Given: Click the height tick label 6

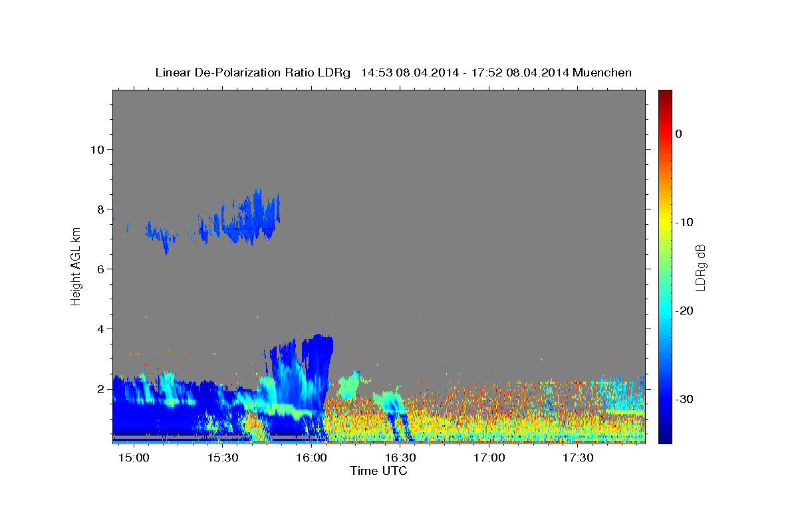Looking at the screenshot, I should coord(100,269).
